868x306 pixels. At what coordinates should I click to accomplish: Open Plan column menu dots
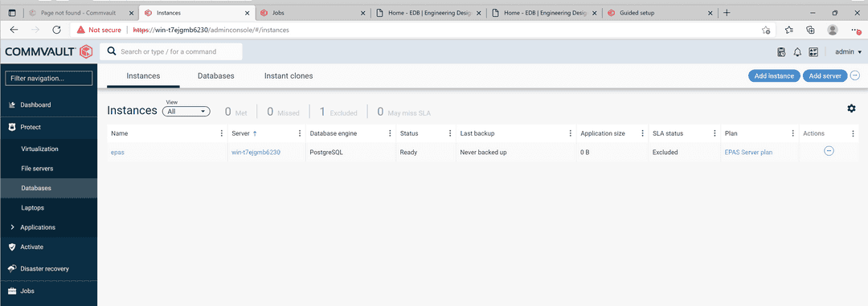(792, 133)
